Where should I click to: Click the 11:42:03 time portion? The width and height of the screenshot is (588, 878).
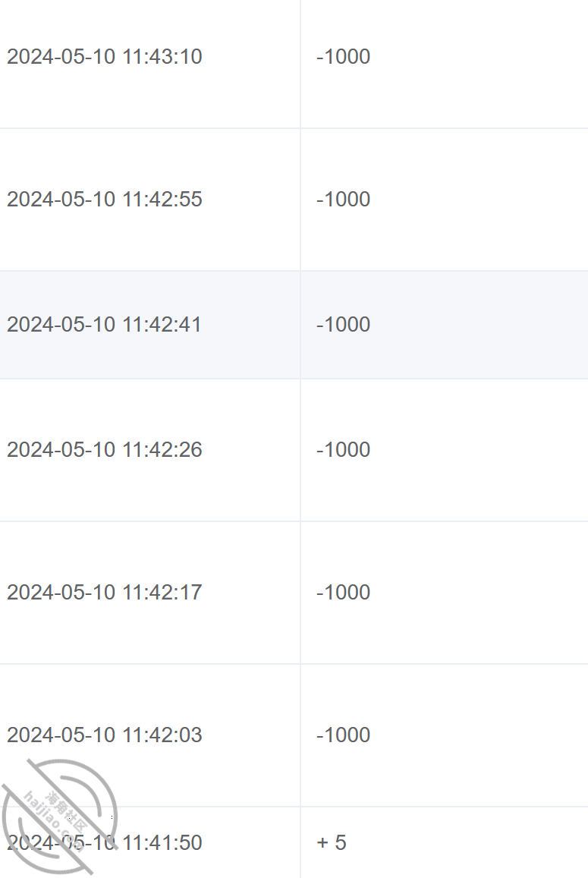coord(162,735)
